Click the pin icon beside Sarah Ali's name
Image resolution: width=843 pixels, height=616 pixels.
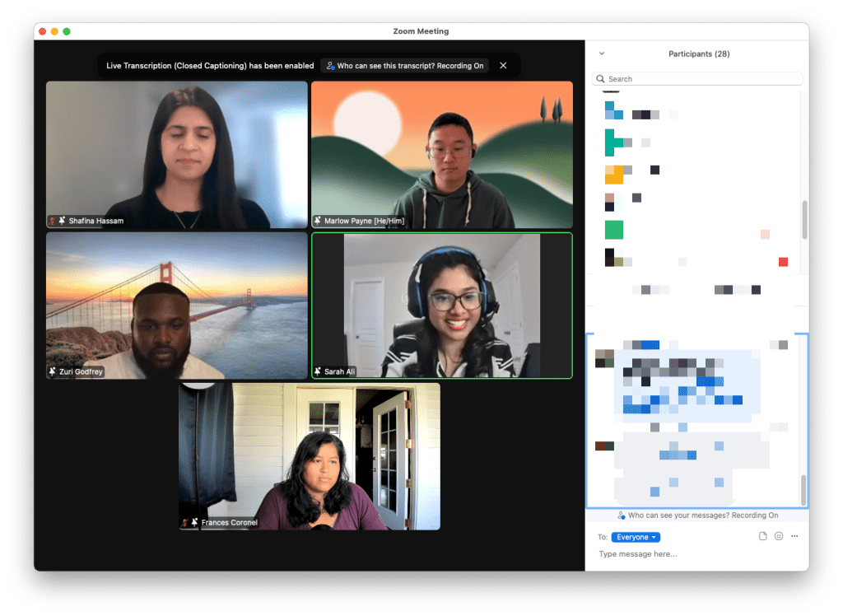pyautogui.click(x=318, y=371)
